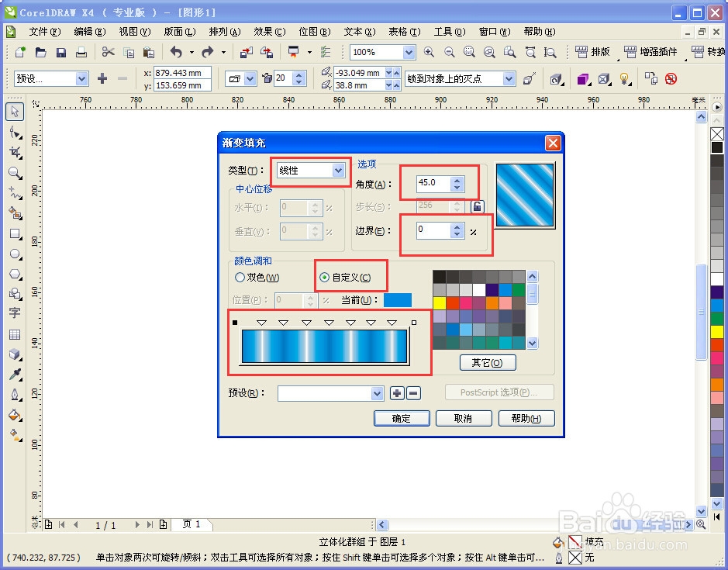Switch to the 页 1 page tab

tap(191, 524)
